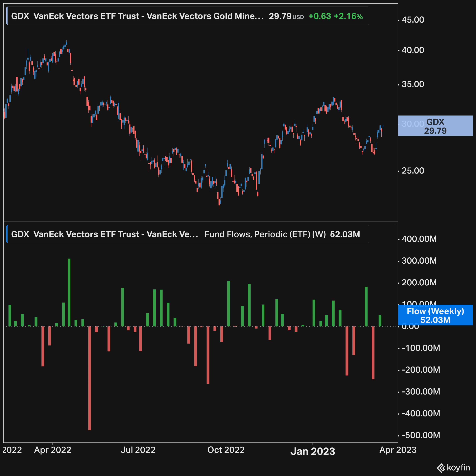Click the Fund Flows, Periodic (ETF) (W) text
The width and height of the screenshot is (476, 476).
pos(265,234)
